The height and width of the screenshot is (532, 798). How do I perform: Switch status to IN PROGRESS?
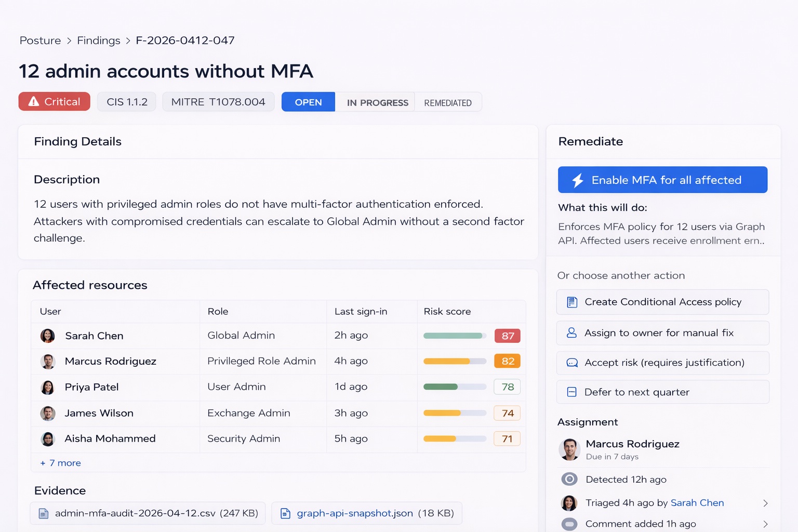coord(377,103)
